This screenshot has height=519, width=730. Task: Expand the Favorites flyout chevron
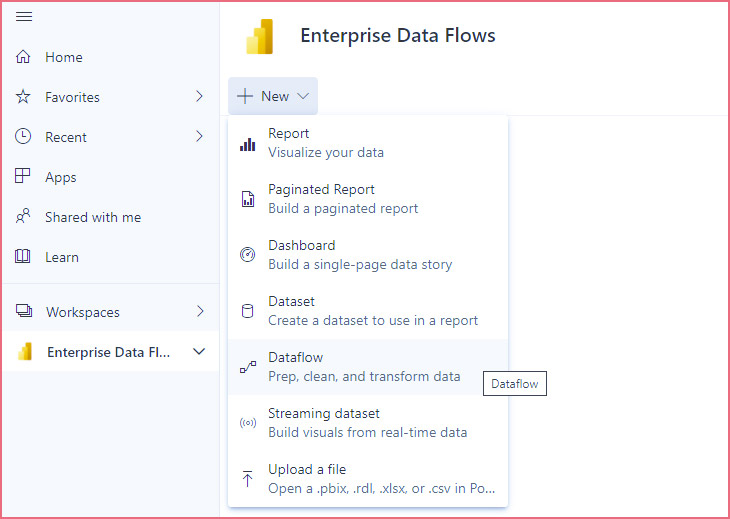click(200, 96)
